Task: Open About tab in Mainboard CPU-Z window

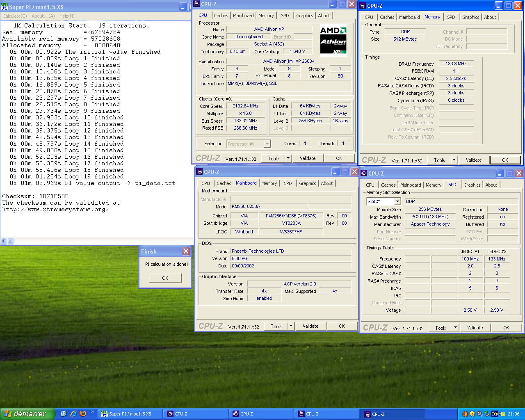Action: pos(327,183)
